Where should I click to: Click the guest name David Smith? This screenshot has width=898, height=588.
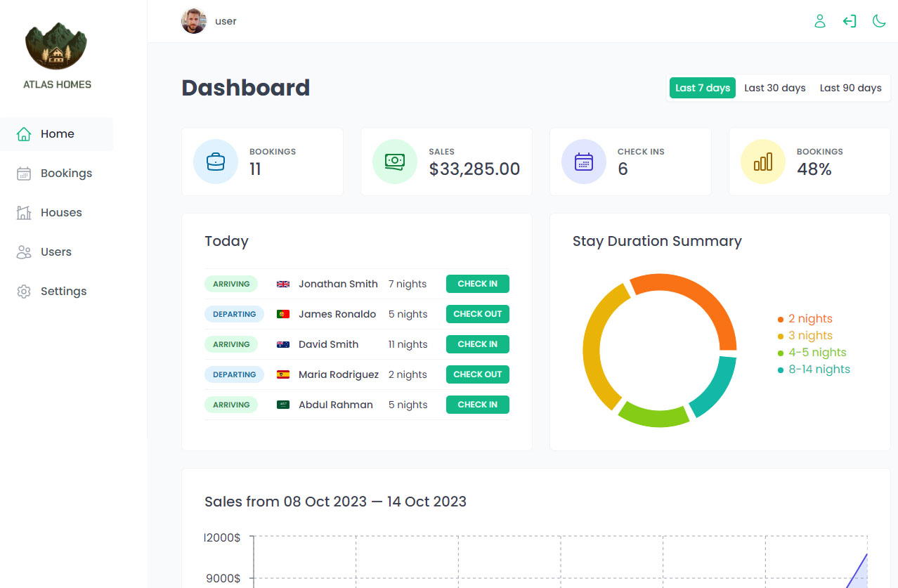[x=329, y=344]
